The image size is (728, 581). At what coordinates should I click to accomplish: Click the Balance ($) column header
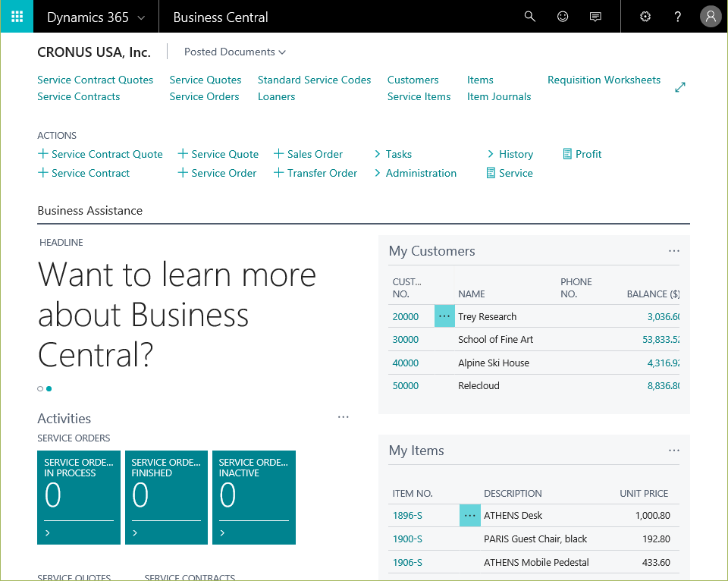click(653, 294)
